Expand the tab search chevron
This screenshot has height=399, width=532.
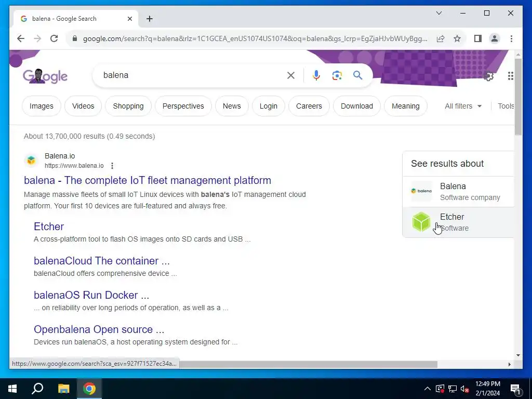tap(439, 13)
